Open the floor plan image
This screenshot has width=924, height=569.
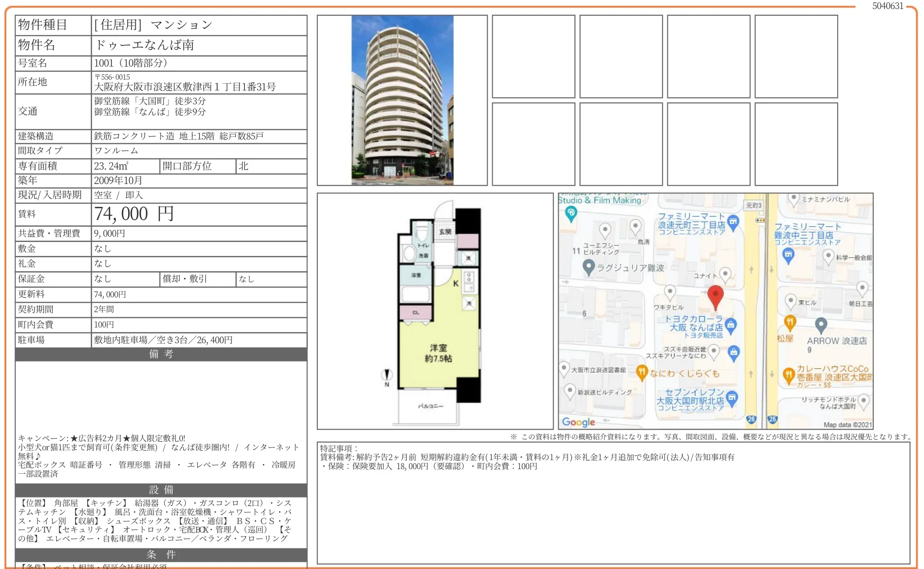[435, 311]
